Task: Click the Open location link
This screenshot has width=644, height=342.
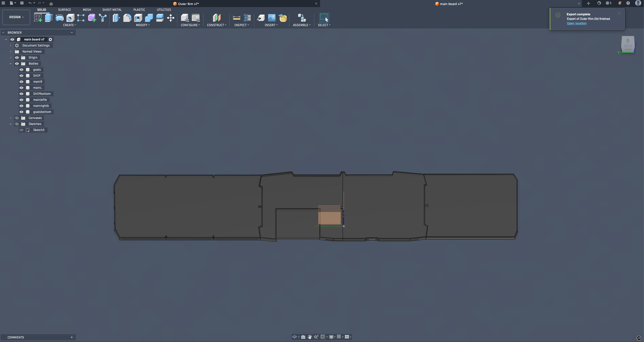Action: pos(577,23)
